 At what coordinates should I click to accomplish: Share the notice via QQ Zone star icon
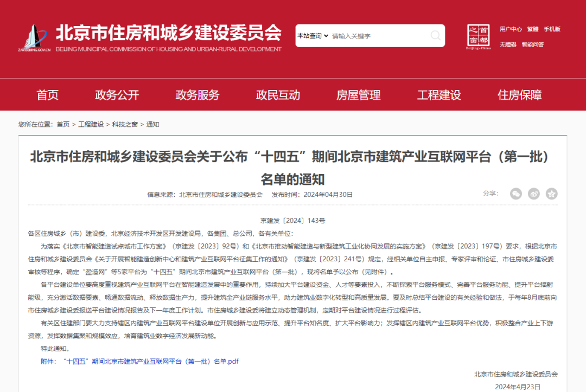coord(551,194)
